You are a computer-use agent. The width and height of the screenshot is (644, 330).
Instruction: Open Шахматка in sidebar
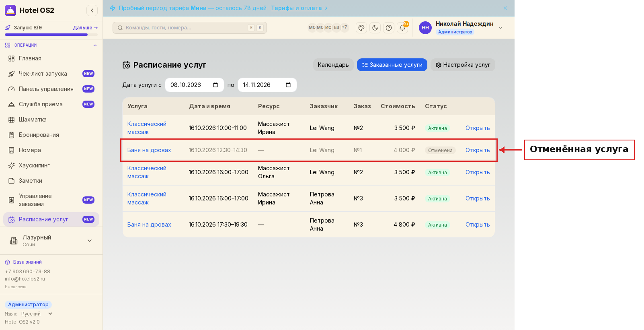51,120
